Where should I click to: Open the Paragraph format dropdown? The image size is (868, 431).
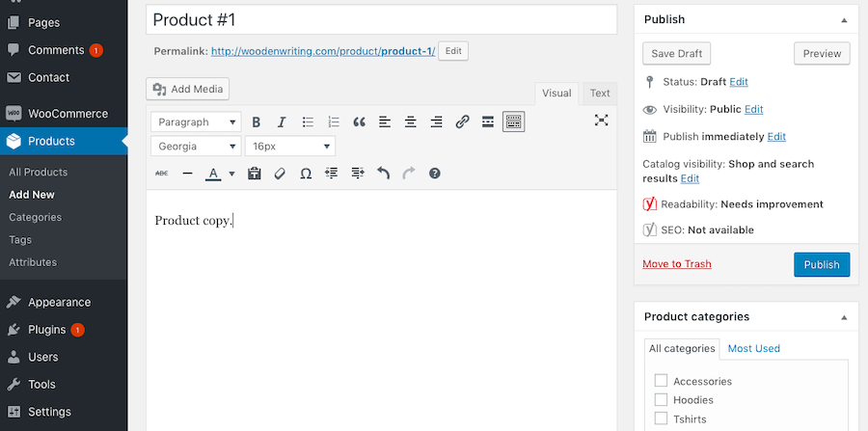pyautogui.click(x=196, y=121)
